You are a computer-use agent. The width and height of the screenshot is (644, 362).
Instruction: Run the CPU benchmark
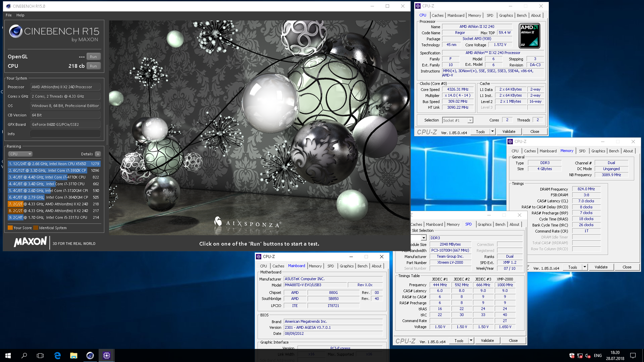[93, 66]
